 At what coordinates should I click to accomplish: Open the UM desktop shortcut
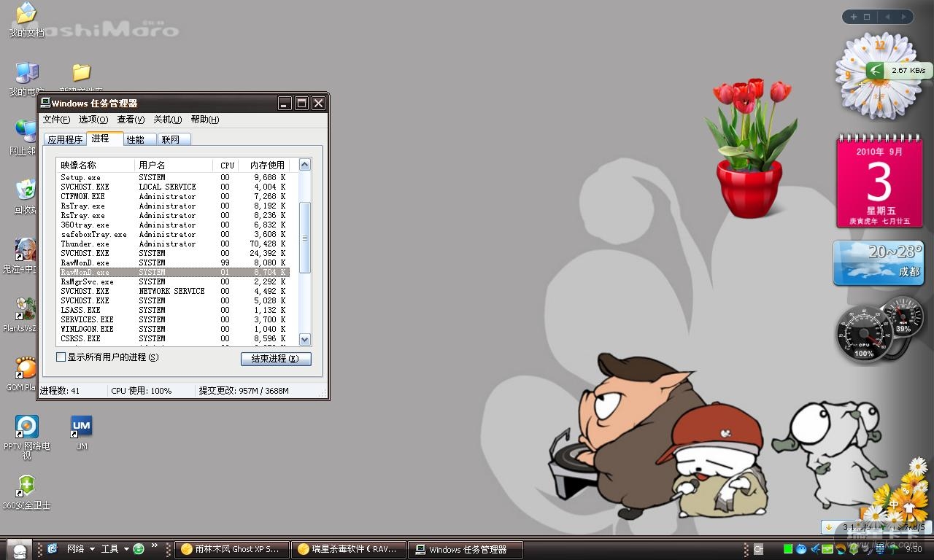tap(81, 432)
